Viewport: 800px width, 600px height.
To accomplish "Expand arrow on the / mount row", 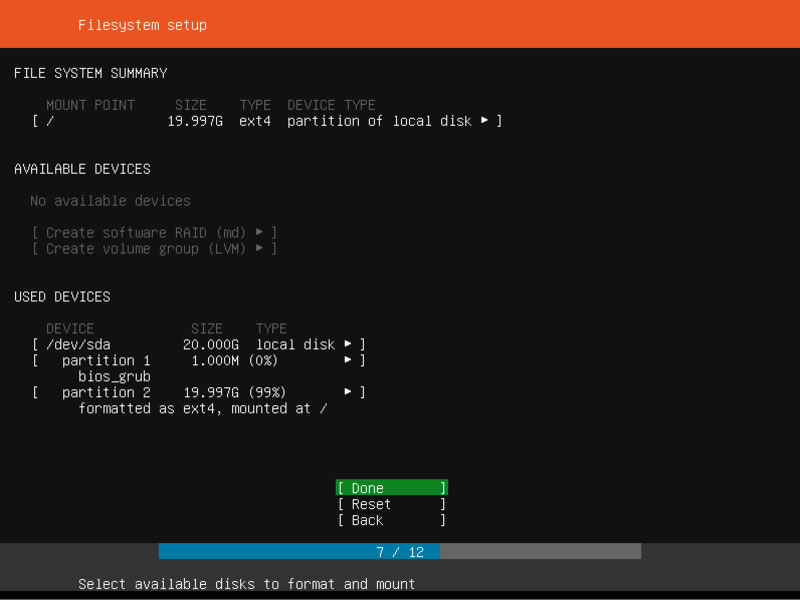I will [484, 120].
